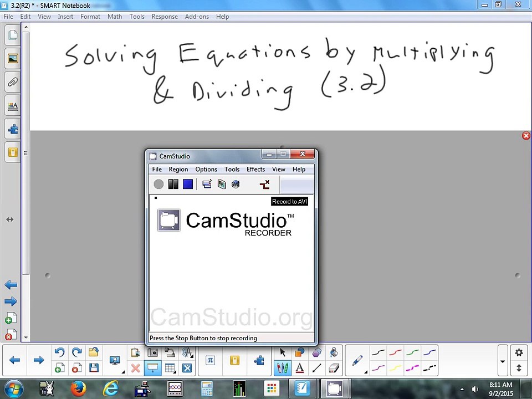Select the Fill paint bucket tool
The width and height of the screenshot is (532, 399).
click(334, 352)
